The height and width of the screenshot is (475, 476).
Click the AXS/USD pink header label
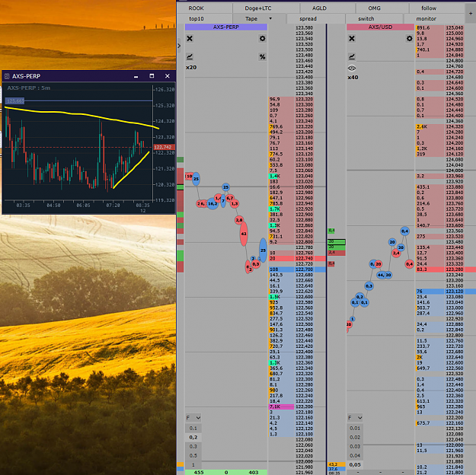pyautogui.click(x=380, y=27)
